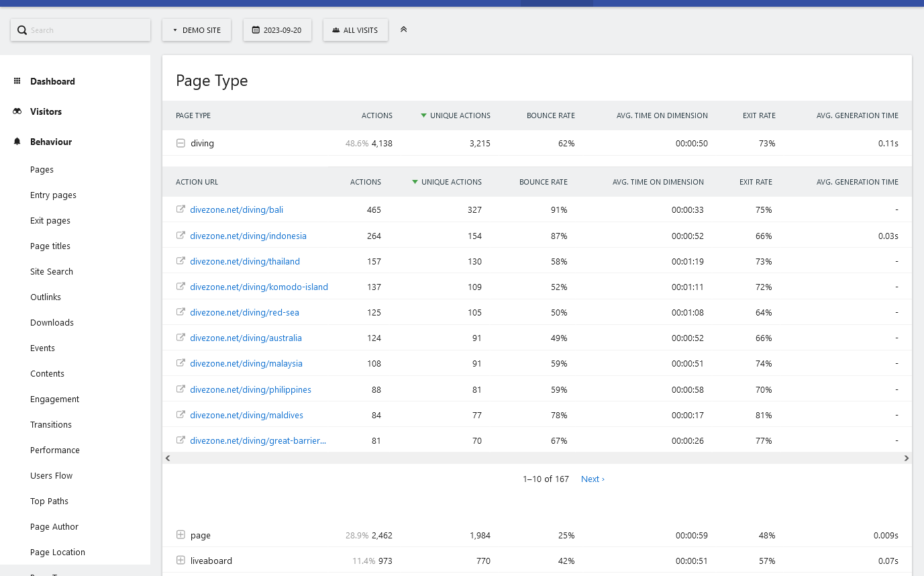
Task: Open divezone.net/diving/red-sea link
Action: pyautogui.click(x=244, y=312)
